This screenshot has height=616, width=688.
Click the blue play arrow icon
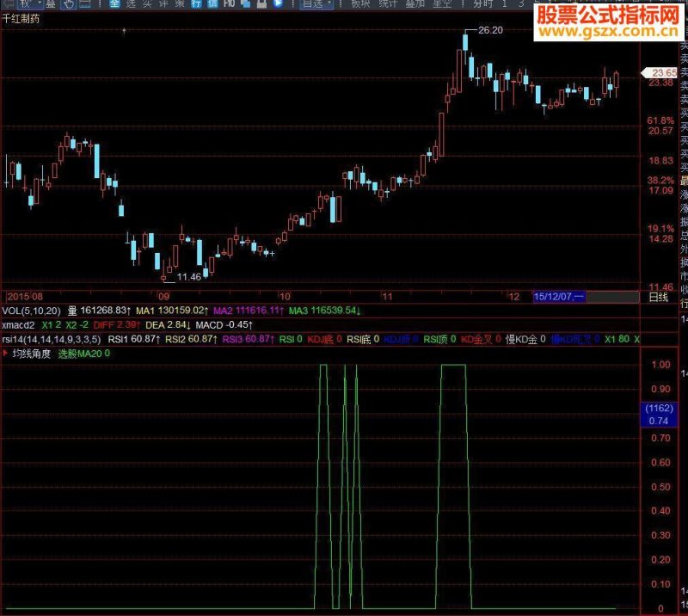278,4
